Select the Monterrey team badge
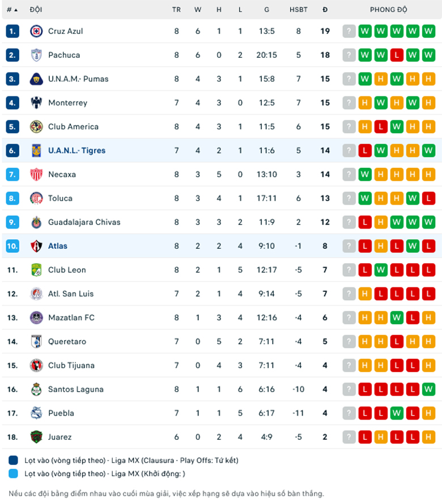The image size is (442, 504). [36, 103]
